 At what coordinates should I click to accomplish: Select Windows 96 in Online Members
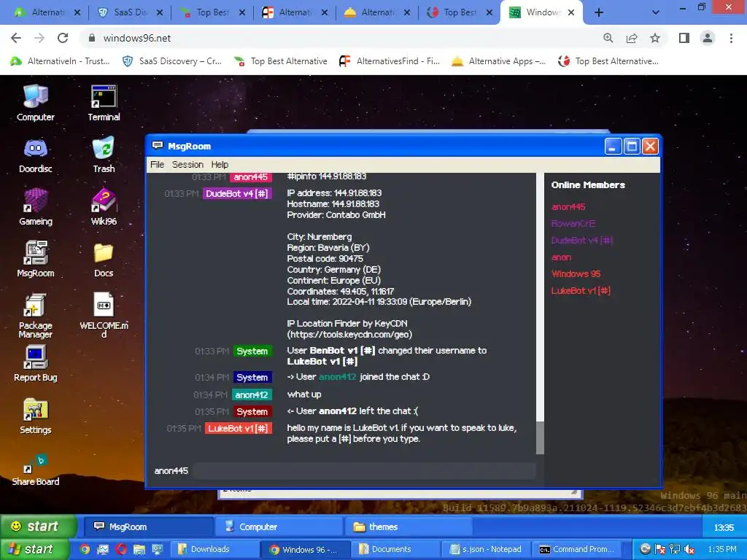click(576, 274)
